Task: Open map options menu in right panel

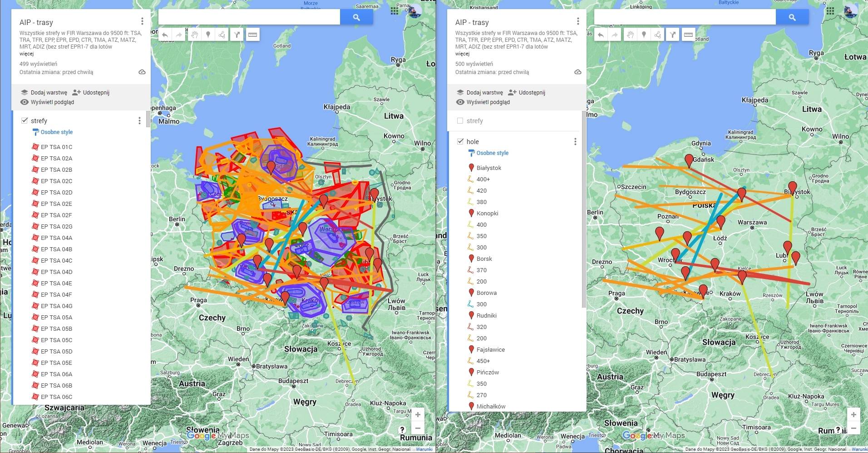Action: pos(578,21)
